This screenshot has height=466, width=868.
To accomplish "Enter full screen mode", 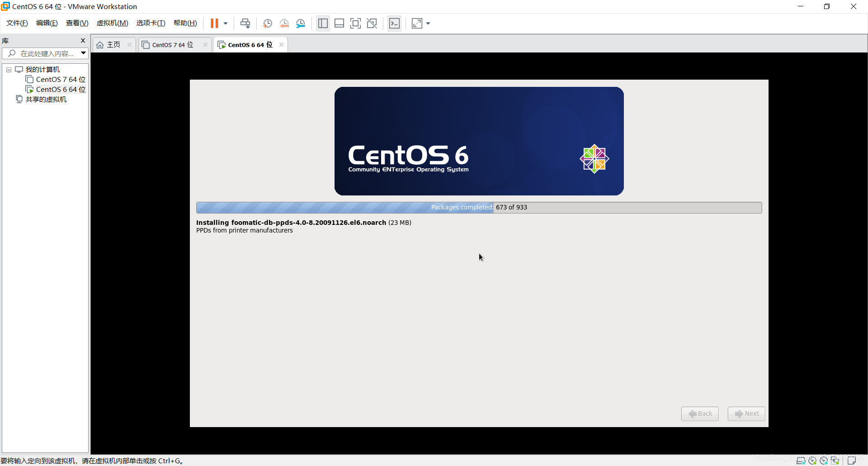I will click(x=356, y=23).
